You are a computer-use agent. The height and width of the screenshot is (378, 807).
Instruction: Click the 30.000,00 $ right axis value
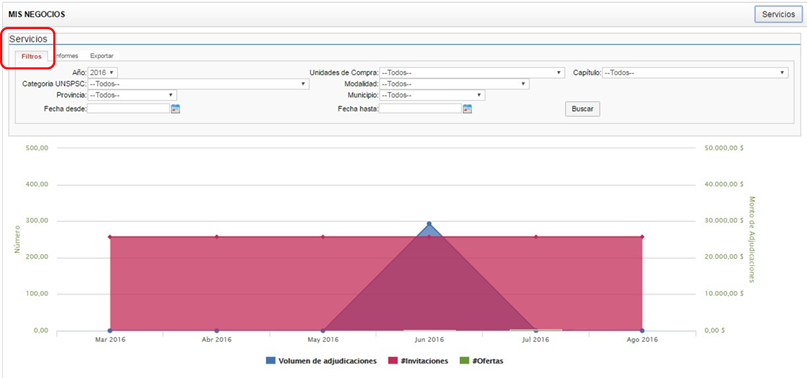coord(724,221)
